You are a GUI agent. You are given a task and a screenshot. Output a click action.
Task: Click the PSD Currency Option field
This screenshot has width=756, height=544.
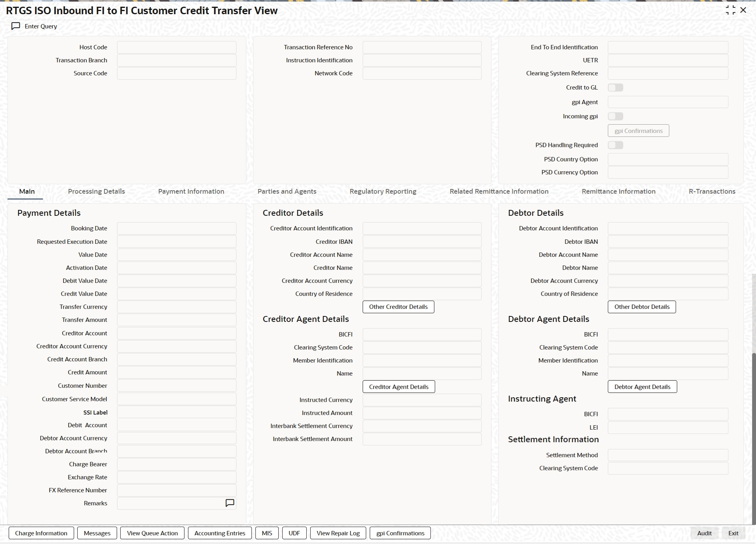[x=668, y=172]
